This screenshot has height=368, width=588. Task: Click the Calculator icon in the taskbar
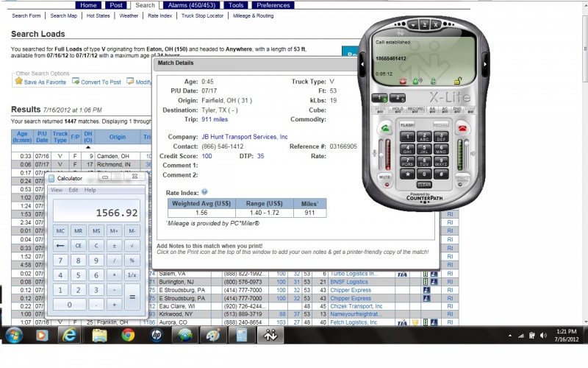[x=242, y=336]
